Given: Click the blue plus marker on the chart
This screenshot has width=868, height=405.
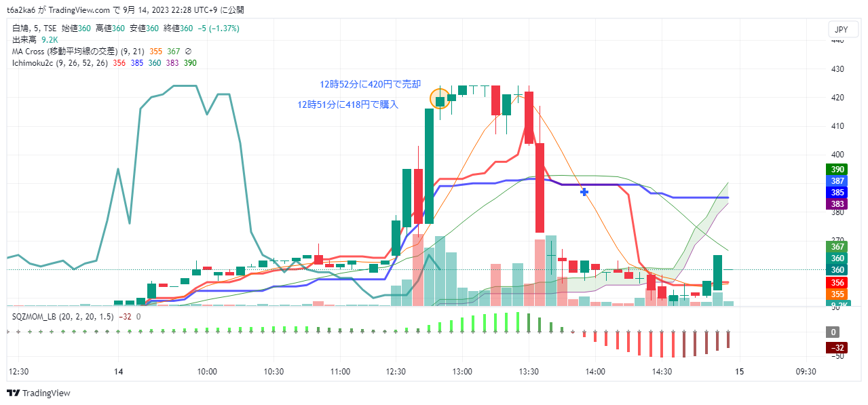Looking at the screenshot, I should point(584,192).
